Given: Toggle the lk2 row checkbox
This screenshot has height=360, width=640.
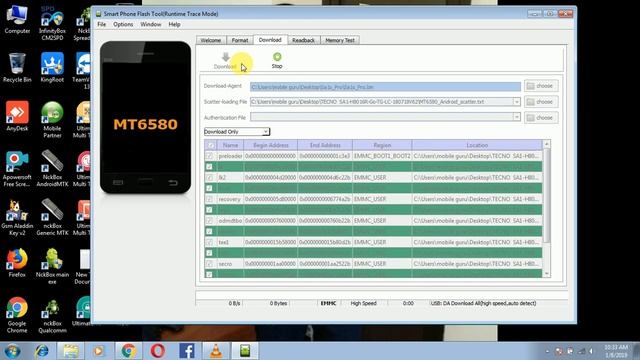Looking at the screenshot, I should tap(209, 178).
